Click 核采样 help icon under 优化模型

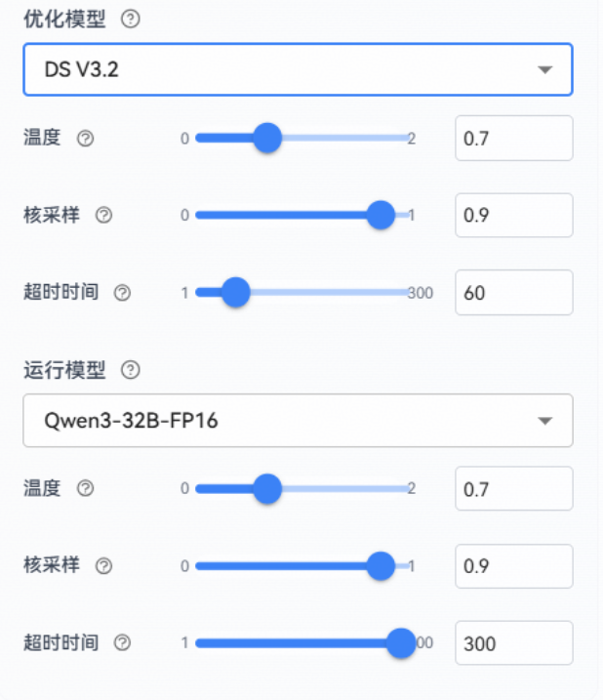pyautogui.click(x=104, y=216)
